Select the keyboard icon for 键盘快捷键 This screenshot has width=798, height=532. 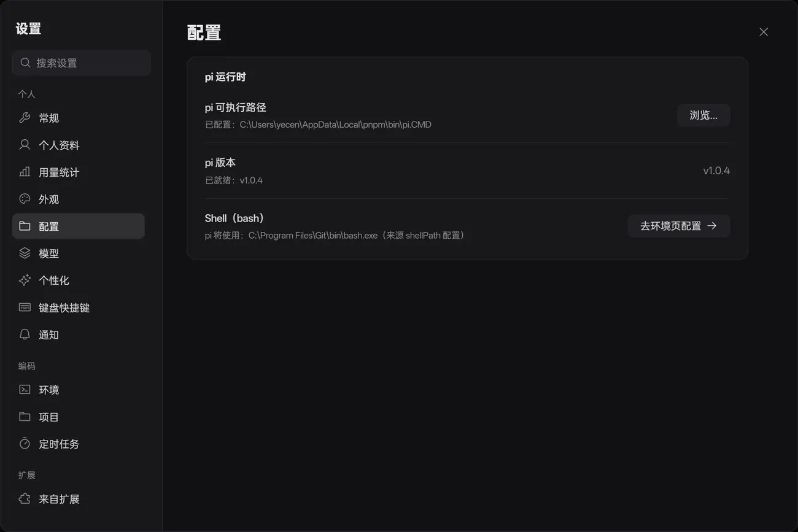click(x=25, y=307)
